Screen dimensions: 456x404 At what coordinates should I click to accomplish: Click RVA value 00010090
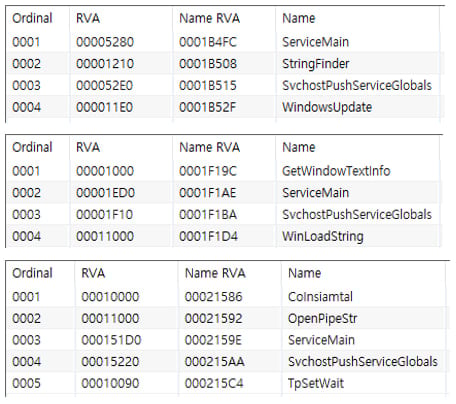click(x=110, y=383)
